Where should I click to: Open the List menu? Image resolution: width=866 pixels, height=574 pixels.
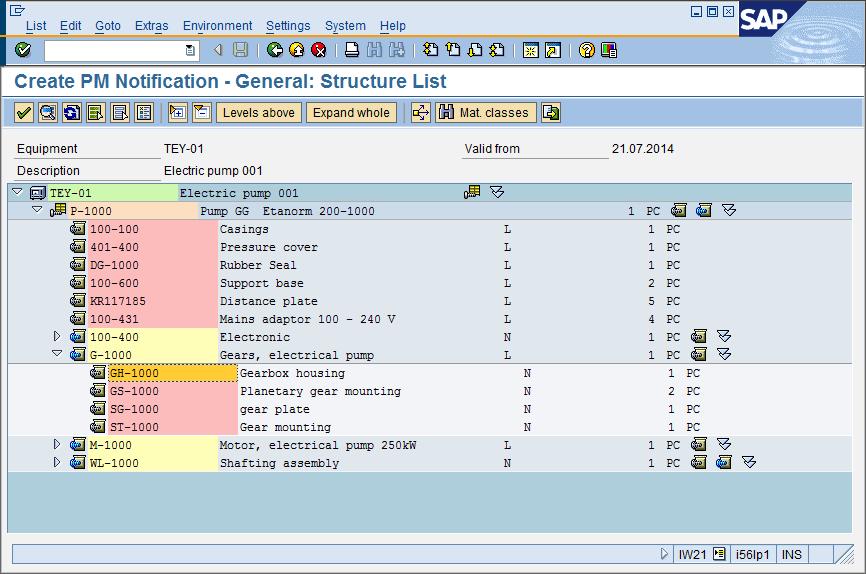pos(36,26)
